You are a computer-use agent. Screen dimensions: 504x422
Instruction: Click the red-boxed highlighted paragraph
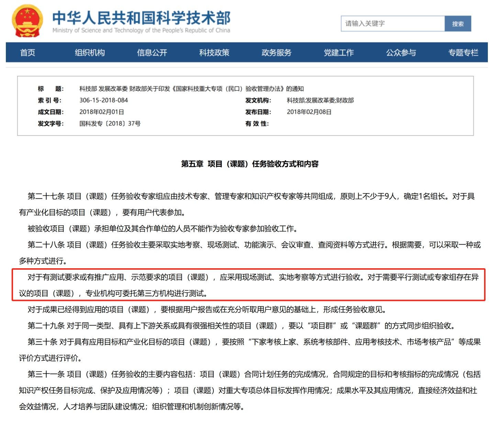[248, 285]
